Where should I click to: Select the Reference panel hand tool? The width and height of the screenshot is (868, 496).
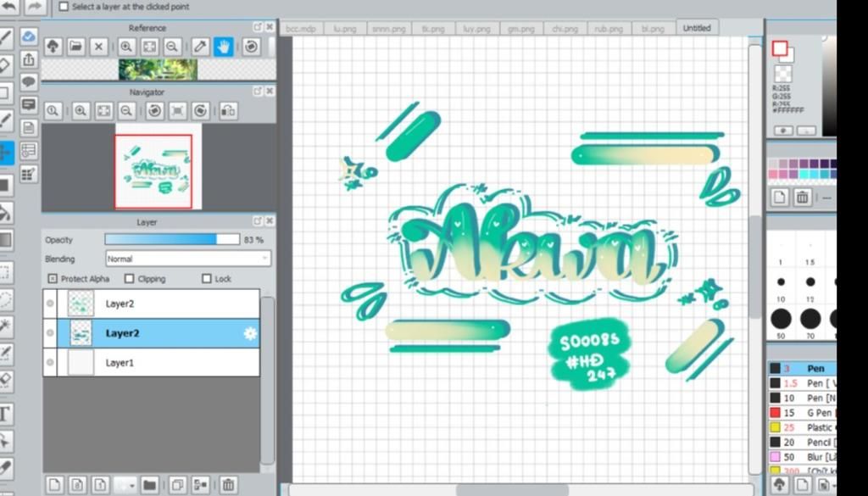click(x=223, y=47)
